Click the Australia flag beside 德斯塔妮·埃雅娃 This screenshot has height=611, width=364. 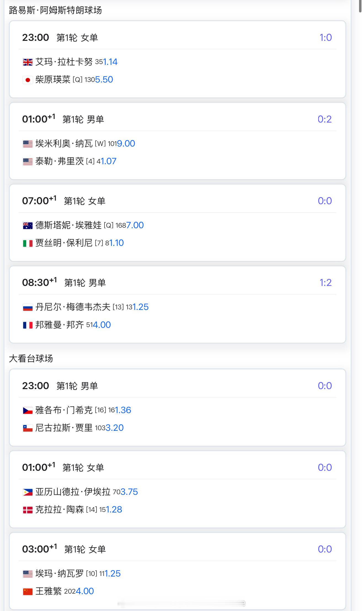[x=28, y=226]
